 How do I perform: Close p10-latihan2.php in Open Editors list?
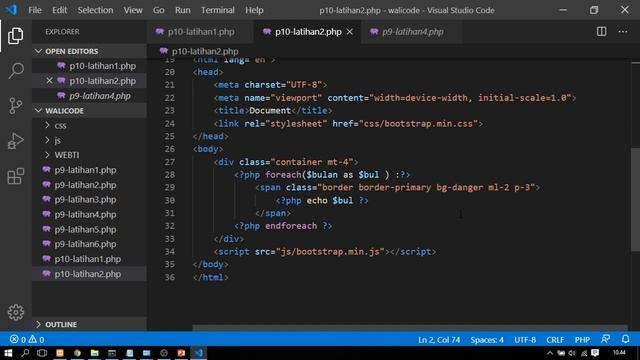click(x=49, y=81)
